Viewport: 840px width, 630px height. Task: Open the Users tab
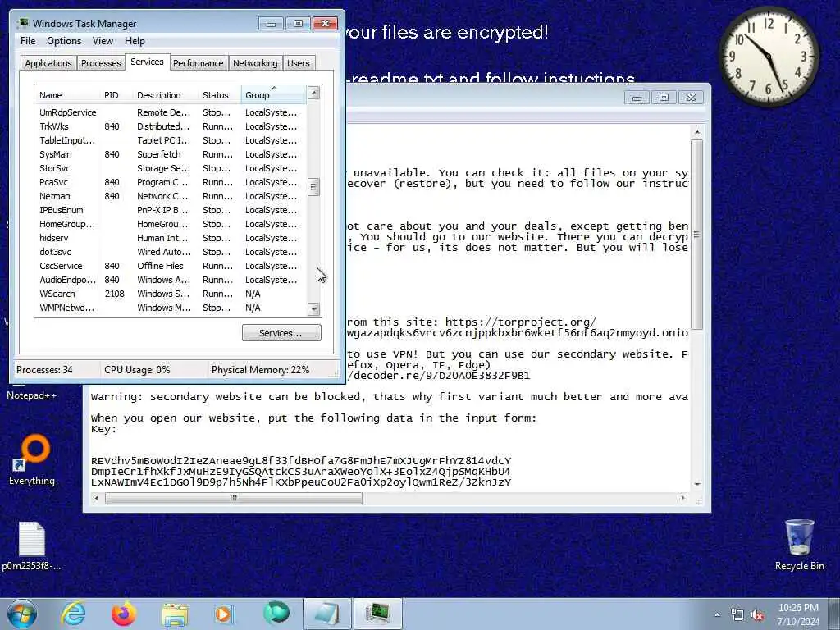(299, 63)
